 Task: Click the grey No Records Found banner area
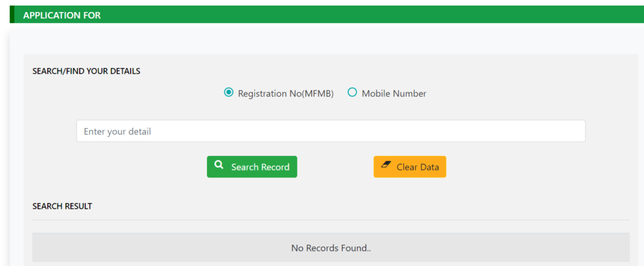click(331, 247)
